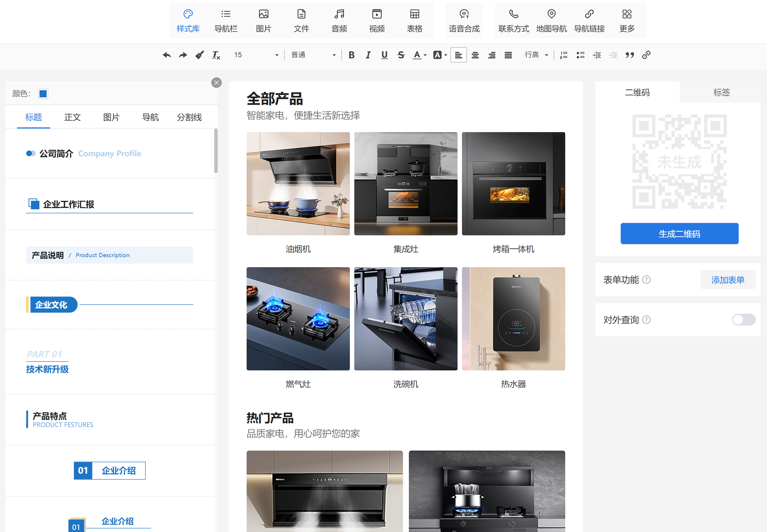Increase the text indent
767x532 pixels.
[597, 55]
